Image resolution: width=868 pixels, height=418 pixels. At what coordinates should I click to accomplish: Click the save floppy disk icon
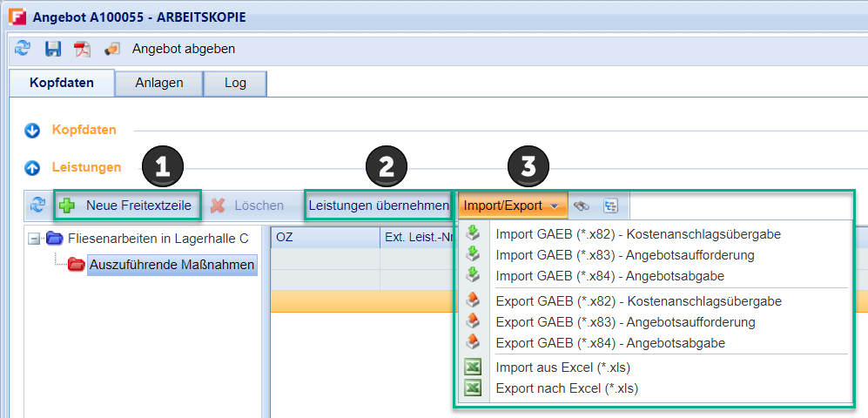point(53,49)
